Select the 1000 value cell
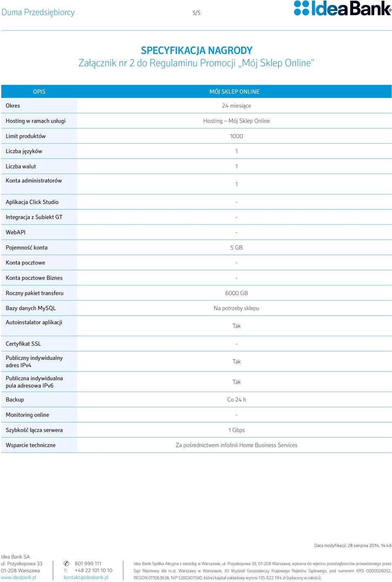392x582 pixels. pos(236,136)
